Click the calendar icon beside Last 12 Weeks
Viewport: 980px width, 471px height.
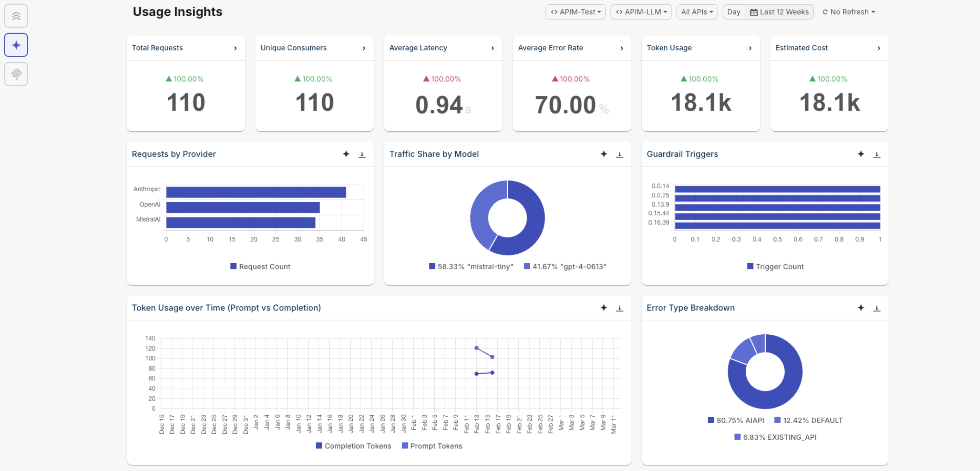coord(754,12)
